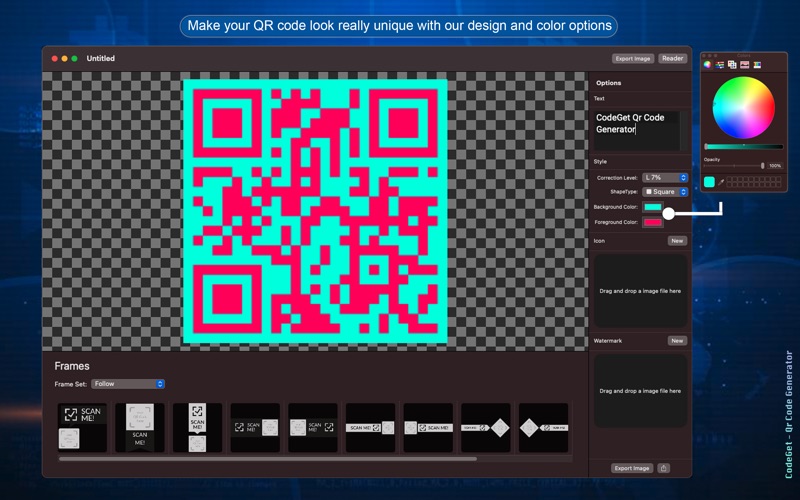Open the color palettes picker tab
This screenshot has height=500, width=800.
pyautogui.click(x=732, y=65)
